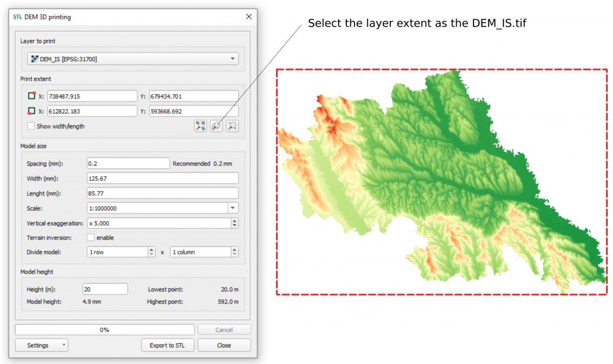This screenshot has width=613, height=364.
Task: Set print extent to full canvas extent
Action: pyautogui.click(x=200, y=126)
